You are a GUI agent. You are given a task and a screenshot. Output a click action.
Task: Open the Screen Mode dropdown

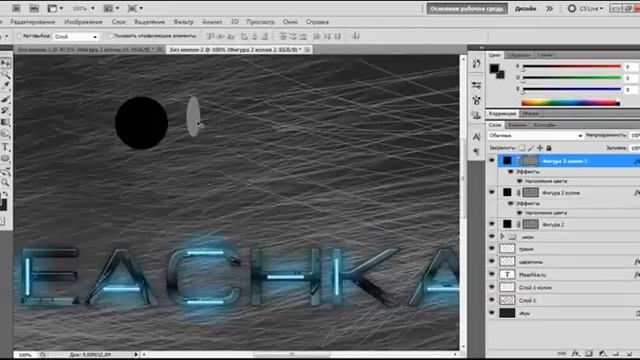135,8
